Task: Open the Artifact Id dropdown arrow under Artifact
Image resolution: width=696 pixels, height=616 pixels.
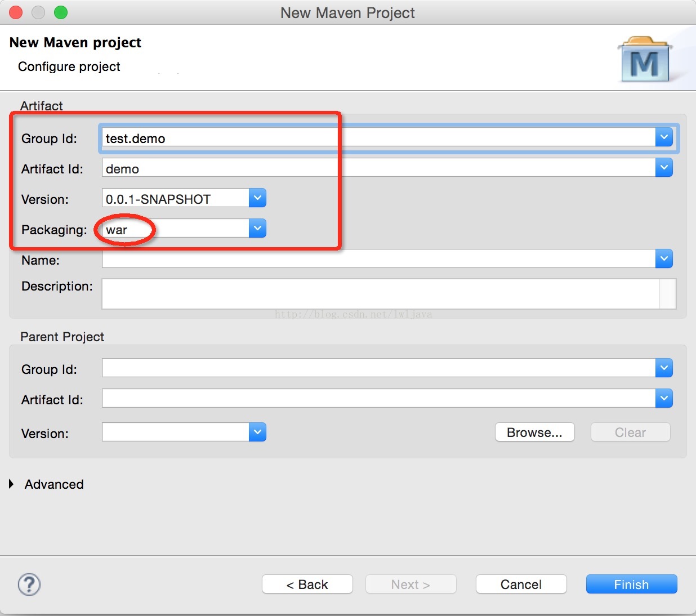Action: coord(664,167)
